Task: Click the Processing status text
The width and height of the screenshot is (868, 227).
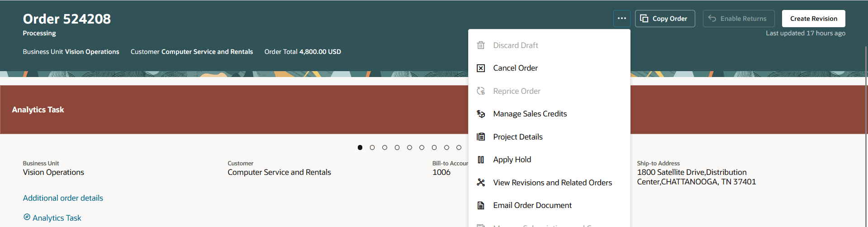Action: click(39, 33)
